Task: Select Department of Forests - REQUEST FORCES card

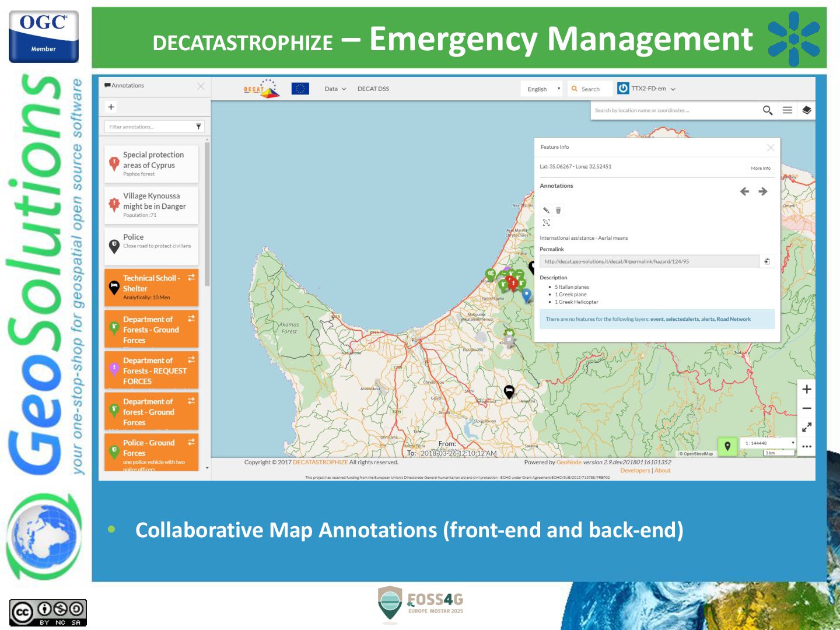Action: (152, 370)
